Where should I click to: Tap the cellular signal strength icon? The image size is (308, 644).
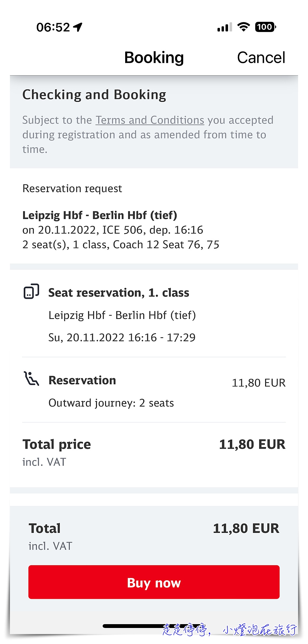point(224,28)
